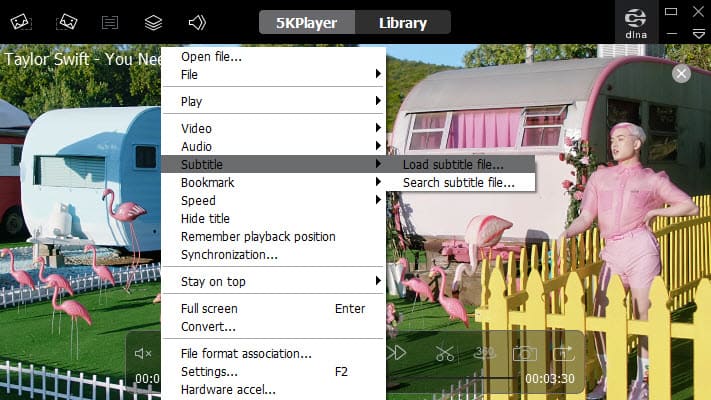
Task: Rotate video right using second toolbar icon
Action: [66, 22]
